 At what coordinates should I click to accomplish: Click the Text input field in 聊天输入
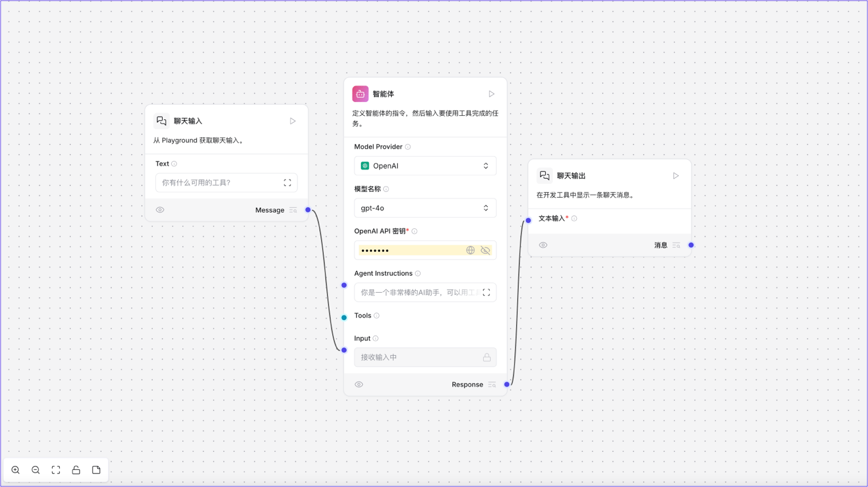217,182
